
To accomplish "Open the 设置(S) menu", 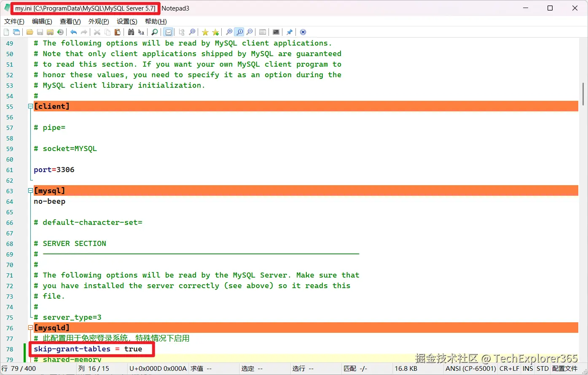I will (127, 22).
